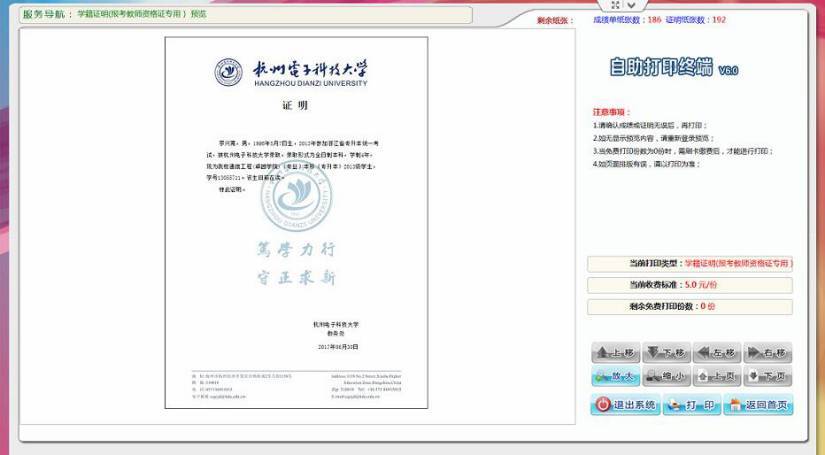Click notice item 2 about re-login preview
This screenshot has height=455, width=825.
pyautogui.click(x=653, y=138)
